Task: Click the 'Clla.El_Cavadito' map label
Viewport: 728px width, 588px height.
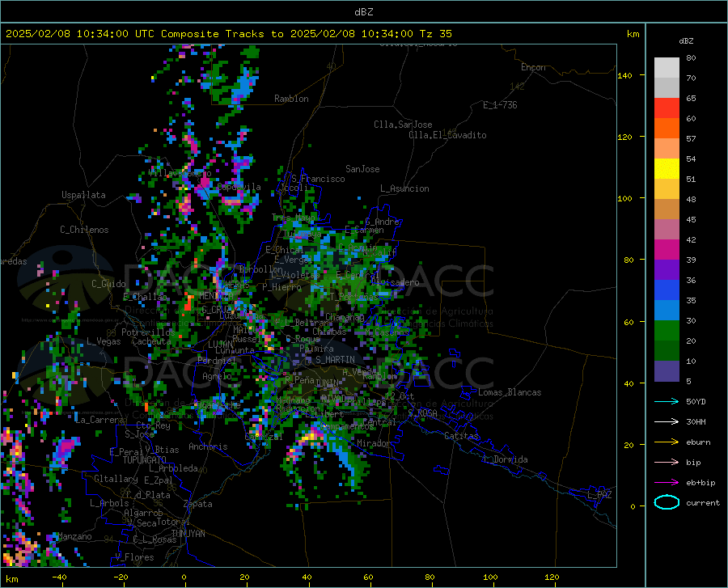Action: [447, 135]
